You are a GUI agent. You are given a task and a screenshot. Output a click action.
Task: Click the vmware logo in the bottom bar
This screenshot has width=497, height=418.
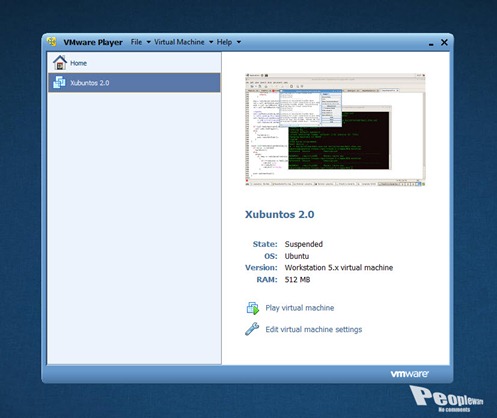410,374
